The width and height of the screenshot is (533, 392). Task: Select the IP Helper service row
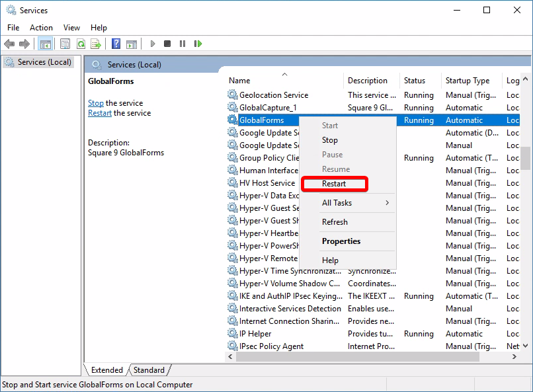click(255, 334)
